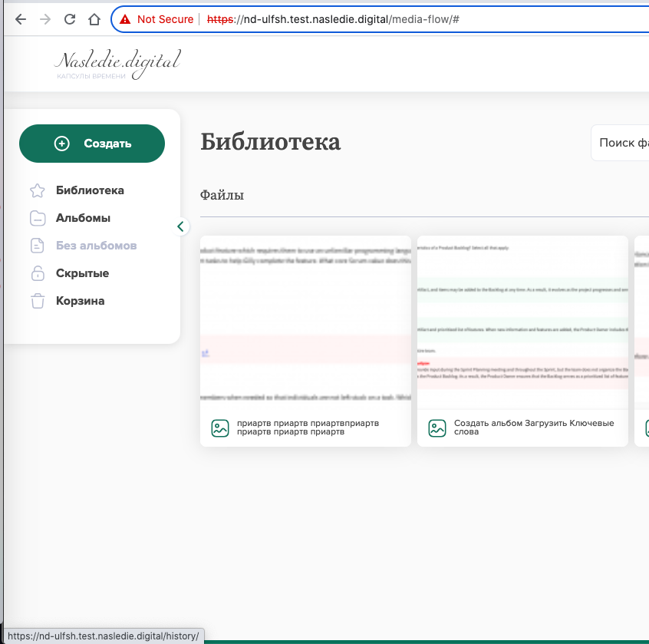Go back in browser history
The width and height of the screenshot is (649, 644).
[20, 19]
